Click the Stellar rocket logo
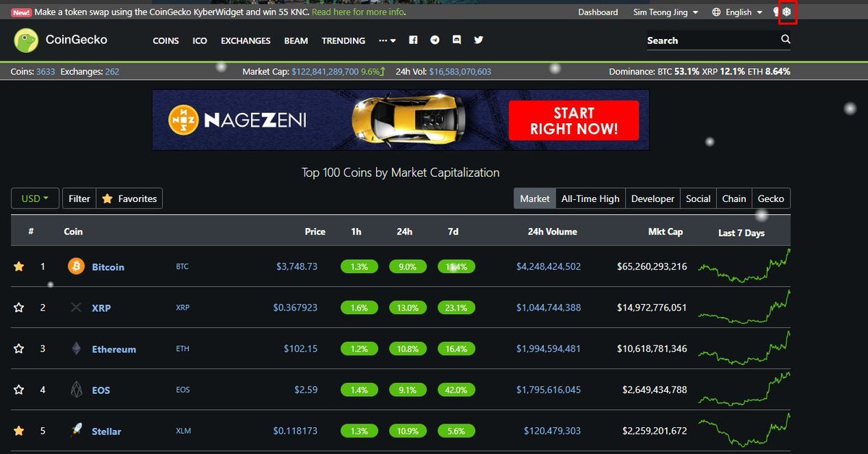 pyautogui.click(x=76, y=431)
